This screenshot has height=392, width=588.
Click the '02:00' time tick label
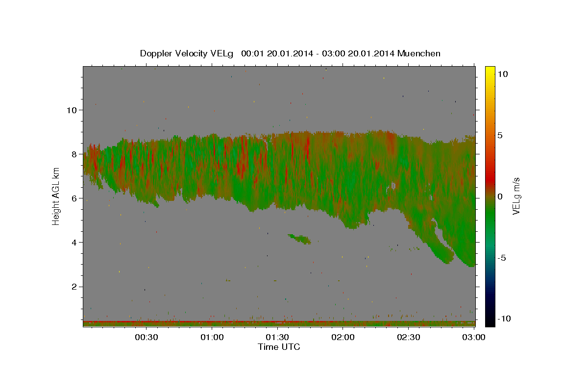pos(343,337)
